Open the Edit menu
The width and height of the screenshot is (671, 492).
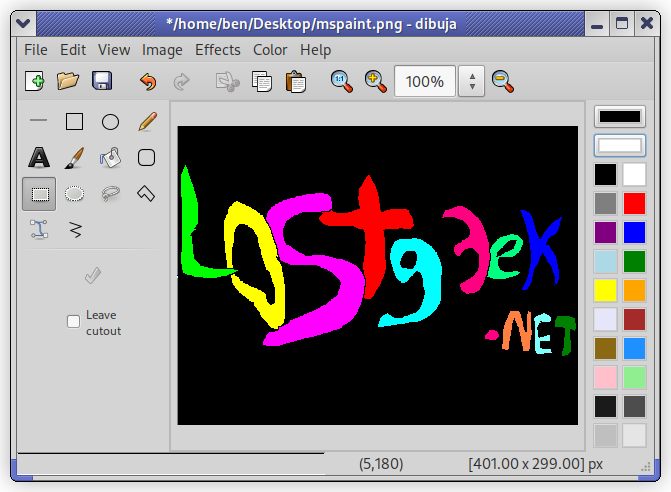click(x=73, y=50)
